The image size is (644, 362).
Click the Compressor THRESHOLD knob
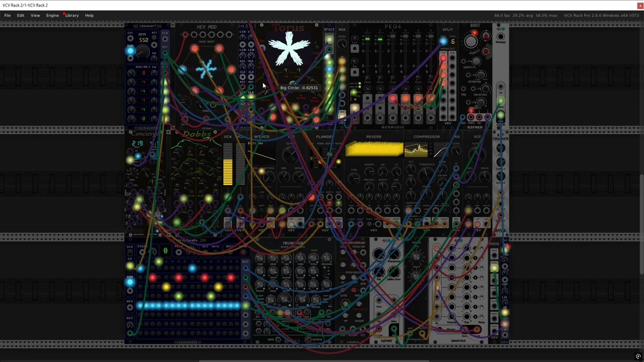coord(427,174)
